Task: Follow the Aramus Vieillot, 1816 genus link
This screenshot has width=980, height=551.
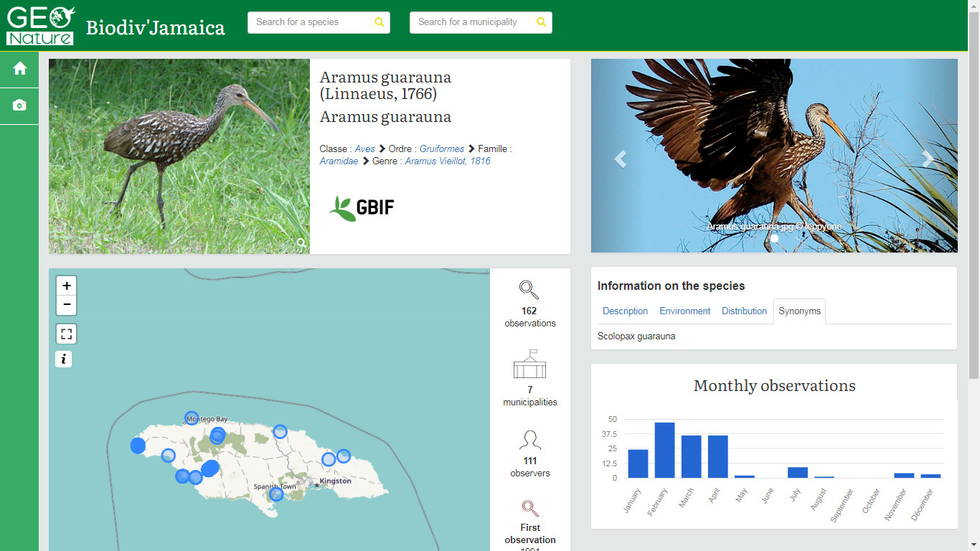Action: click(x=448, y=161)
